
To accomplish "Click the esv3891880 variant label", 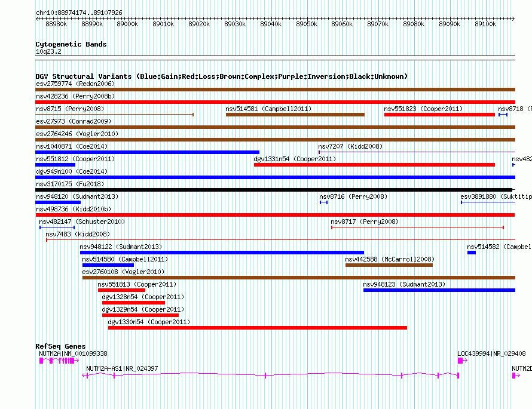I will [496, 196].
